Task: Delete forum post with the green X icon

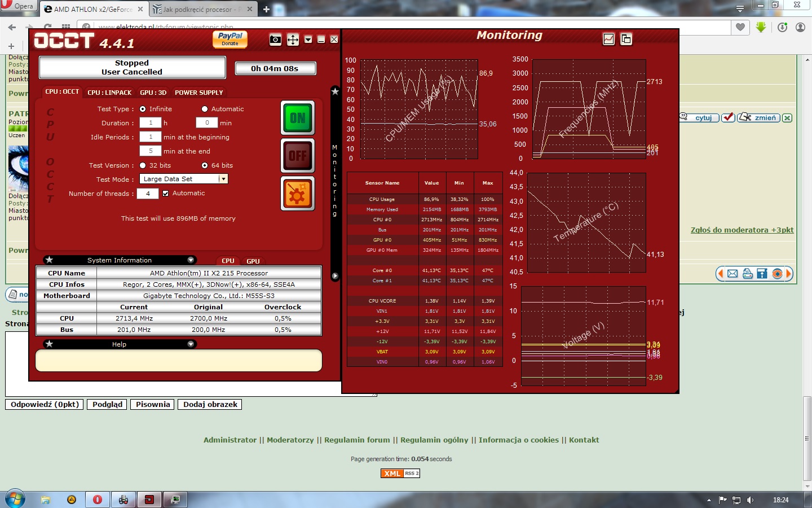Action: point(787,117)
